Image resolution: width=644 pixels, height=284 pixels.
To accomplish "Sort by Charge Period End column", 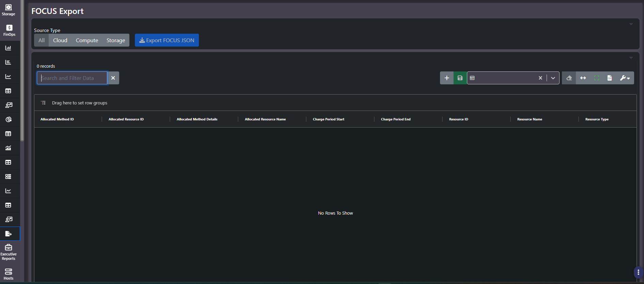I will (x=396, y=119).
